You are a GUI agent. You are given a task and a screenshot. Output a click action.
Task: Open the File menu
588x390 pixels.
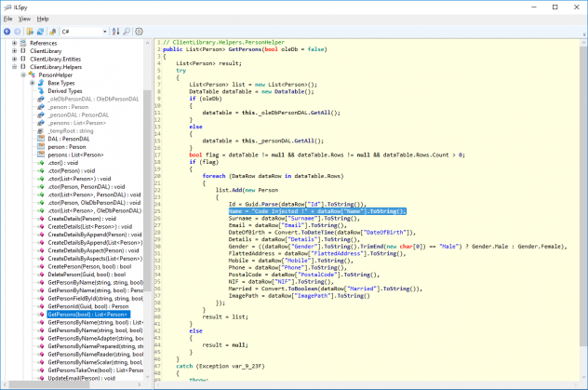click(x=7, y=19)
